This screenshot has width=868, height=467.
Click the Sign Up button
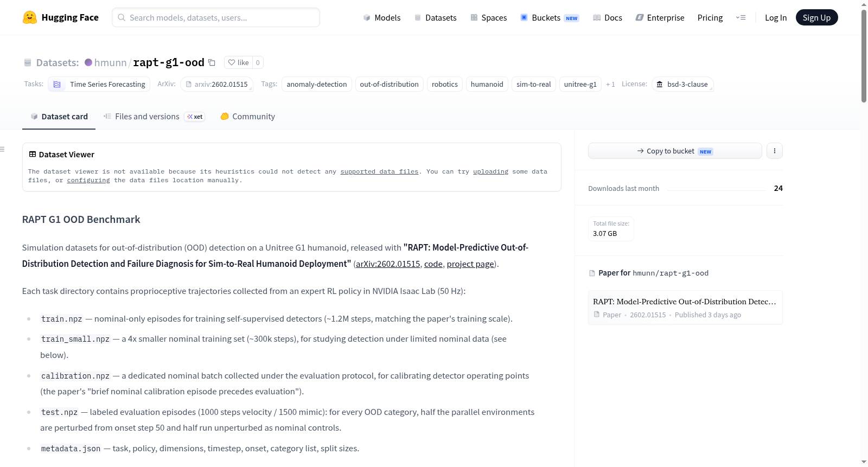point(816,17)
